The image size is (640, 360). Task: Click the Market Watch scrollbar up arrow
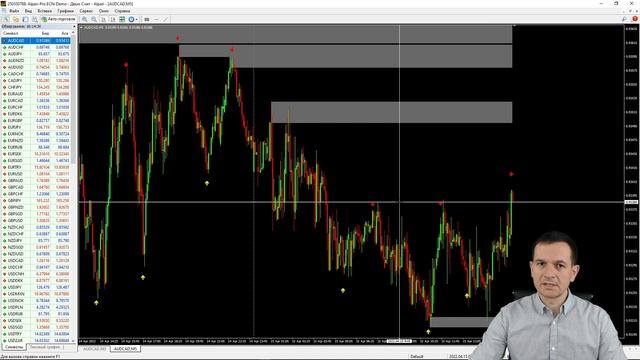click(x=74, y=33)
